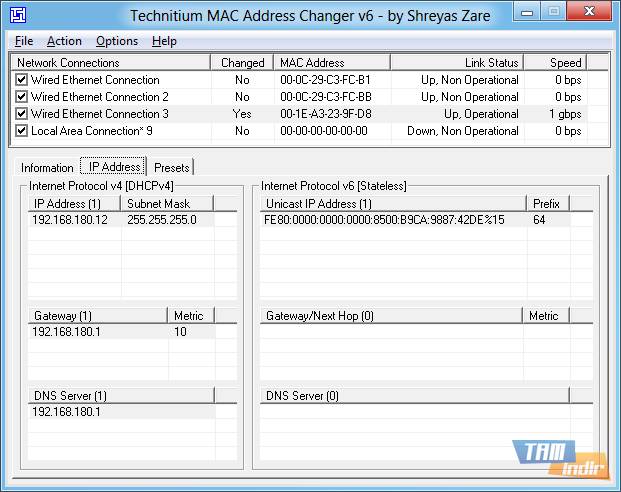621x492 pixels.
Task: Minimize the MAC Address Changer window
Action: click(x=525, y=13)
